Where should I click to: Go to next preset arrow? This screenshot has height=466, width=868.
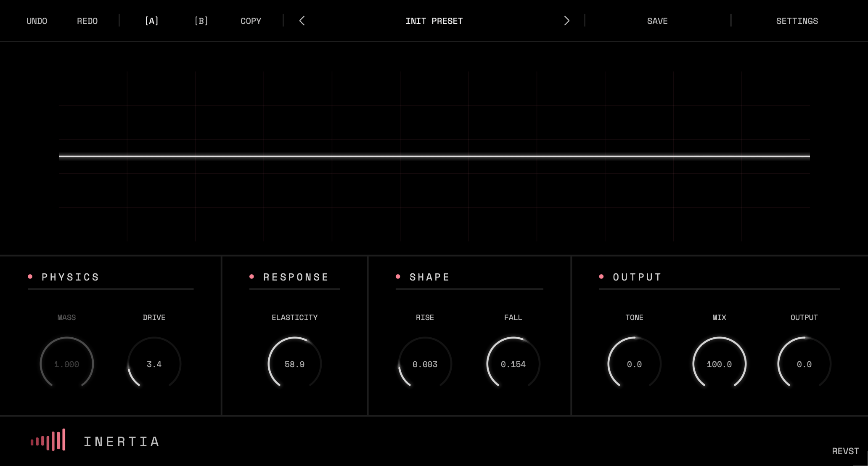click(x=566, y=21)
